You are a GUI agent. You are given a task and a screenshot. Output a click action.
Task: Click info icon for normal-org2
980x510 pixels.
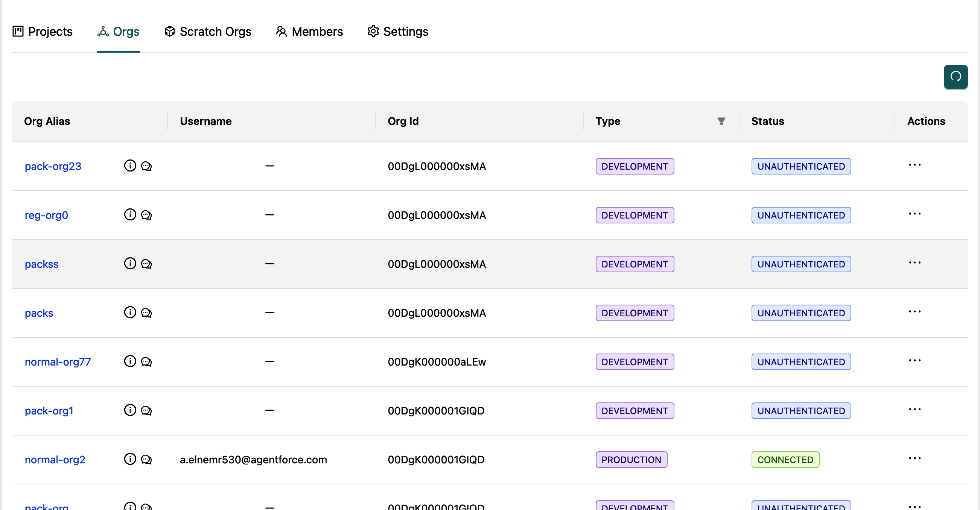click(130, 459)
